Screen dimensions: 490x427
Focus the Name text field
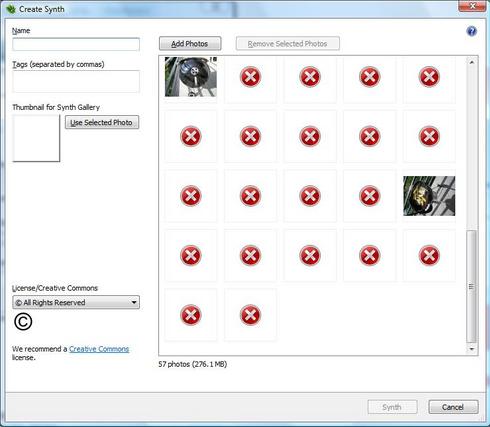point(76,44)
